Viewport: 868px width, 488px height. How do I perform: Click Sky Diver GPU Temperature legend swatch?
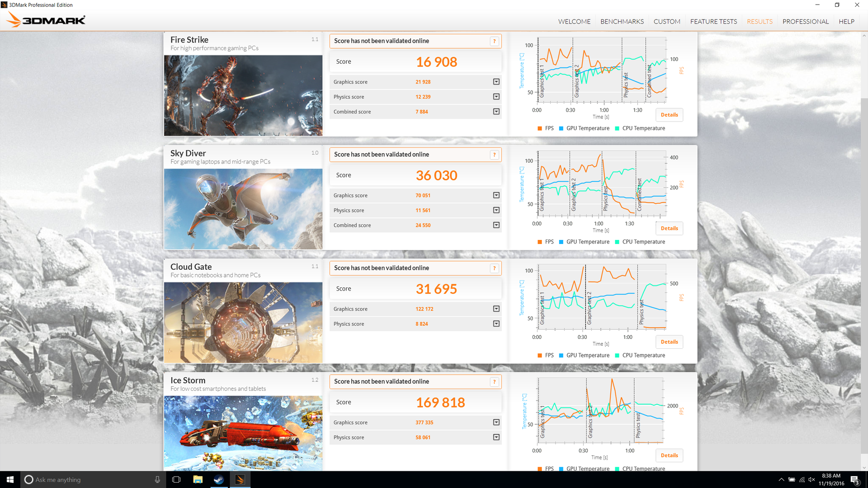click(561, 242)
